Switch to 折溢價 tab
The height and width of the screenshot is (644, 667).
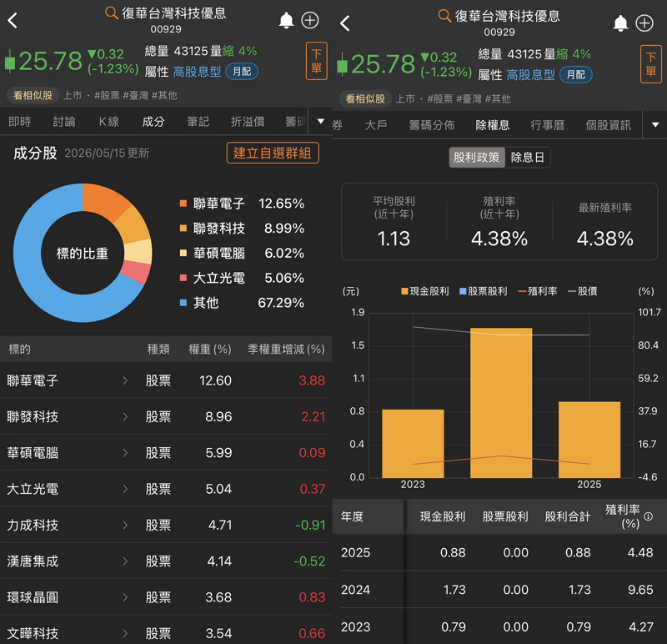pos(248,122)
